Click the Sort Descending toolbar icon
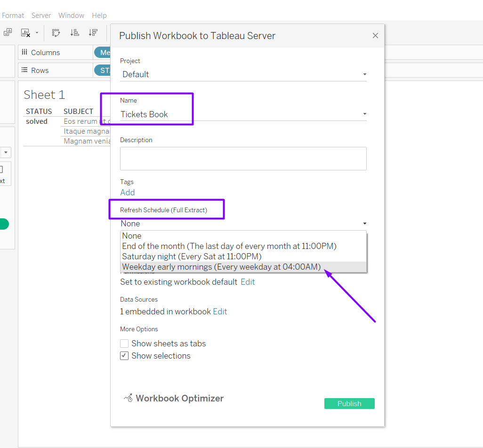483x448 pixels. point(93,32)
